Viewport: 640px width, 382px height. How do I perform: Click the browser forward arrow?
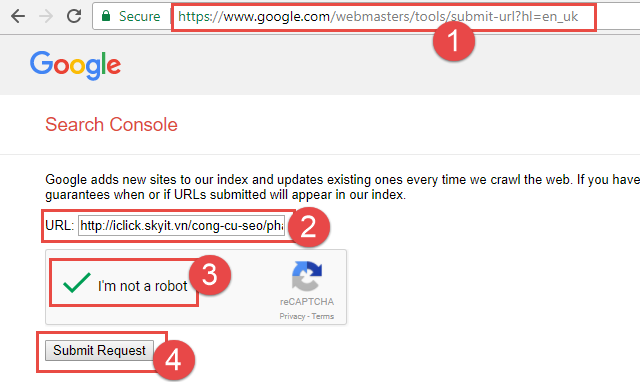coord(46,16)
